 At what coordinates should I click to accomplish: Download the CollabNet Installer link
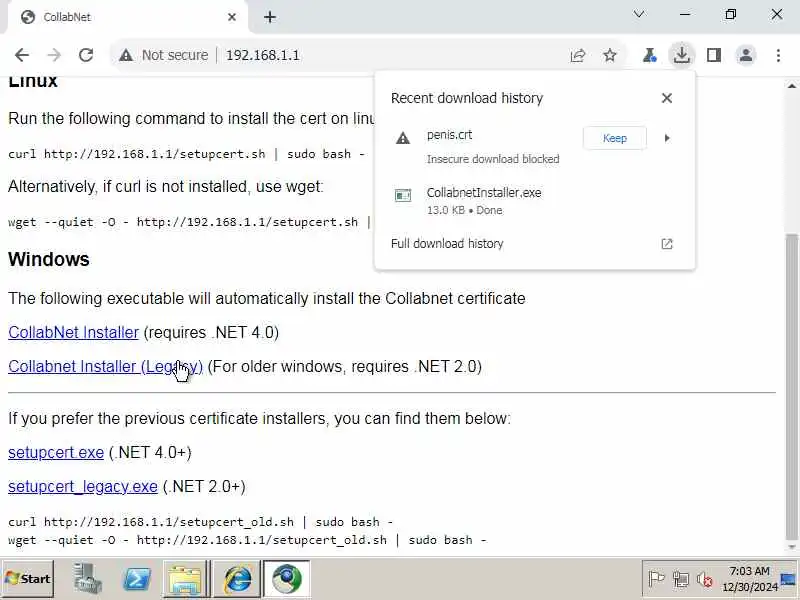pos(73,333)
